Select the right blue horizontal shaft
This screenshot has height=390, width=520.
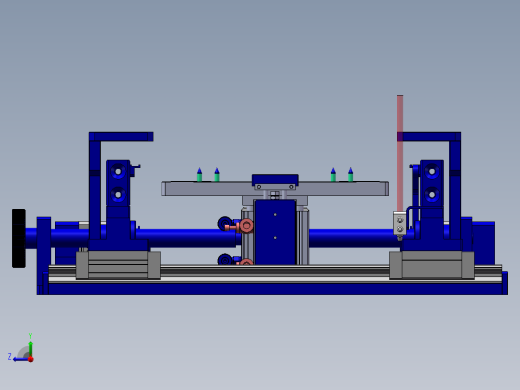pyautogui.click(x=355, y=238)
